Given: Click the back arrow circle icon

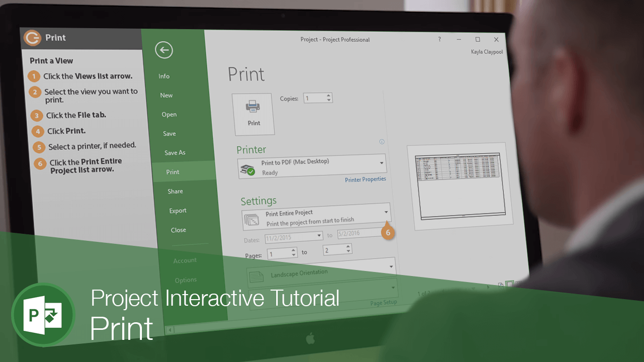Looking at the screenshot, I should [x=164, y=50].
